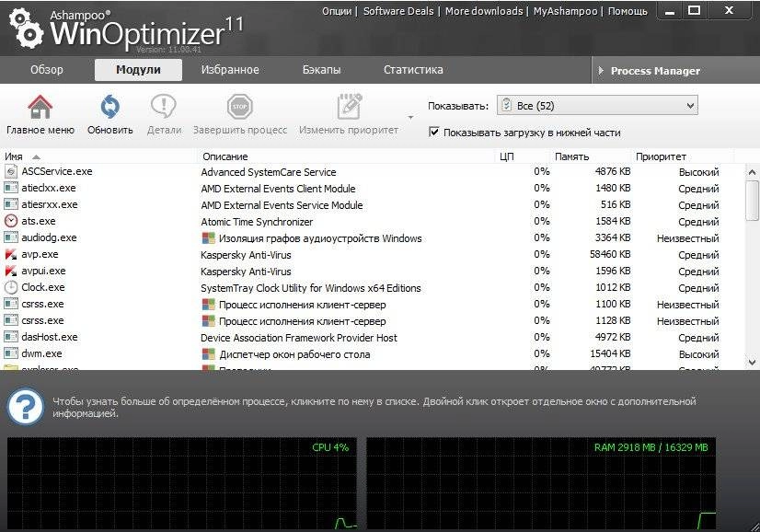Image resolution: width=760 pixels, height=532 pixels.
Task: Click the AMD External Events Service Module text
Action: coord(282,205)
